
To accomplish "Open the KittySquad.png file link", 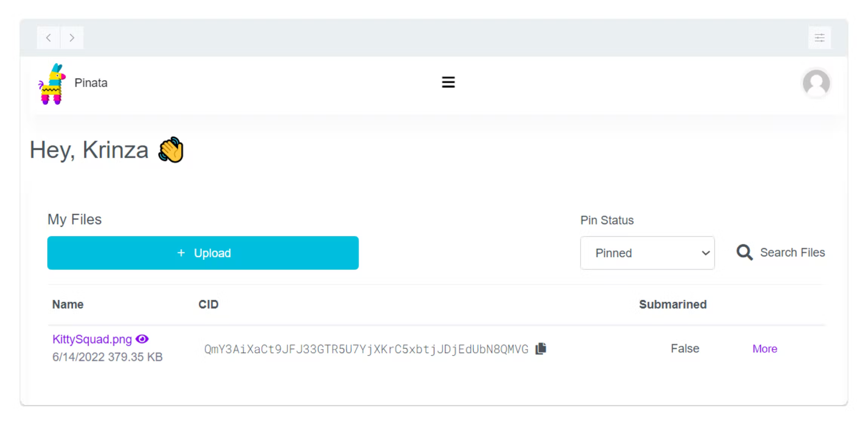I will pyautogui.click(x=92, y=339).
